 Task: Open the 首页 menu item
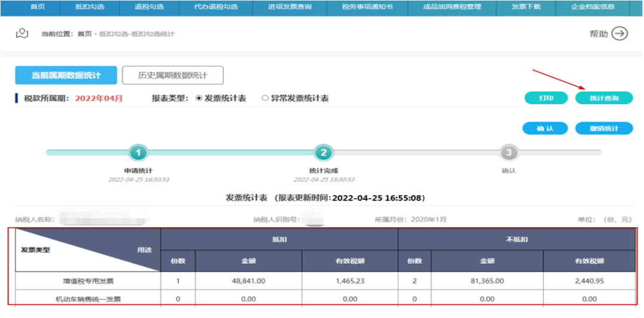(37, 7)
